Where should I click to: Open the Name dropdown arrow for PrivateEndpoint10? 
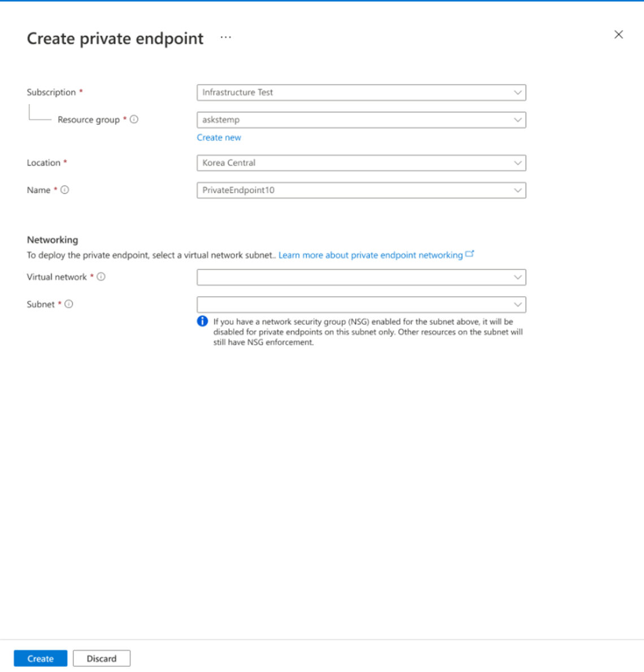[517, 190]
